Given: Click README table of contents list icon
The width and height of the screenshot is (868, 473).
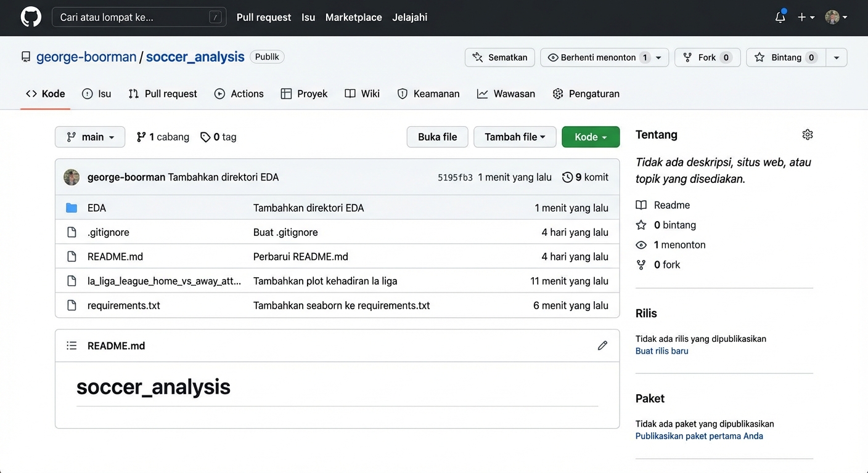Looking at the screenshot, I should click(x=72, y=346).
